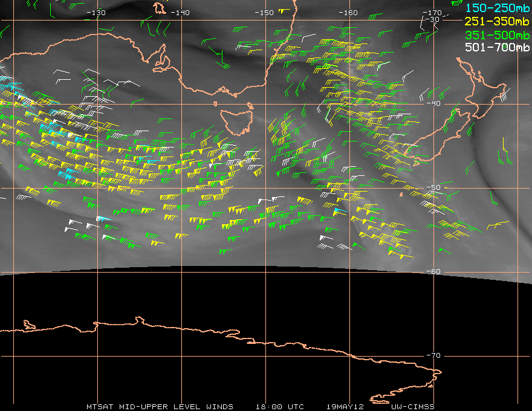Click the -50 latitude label
The width and height of the screenshot is (532, 411).
coord(433,187)
